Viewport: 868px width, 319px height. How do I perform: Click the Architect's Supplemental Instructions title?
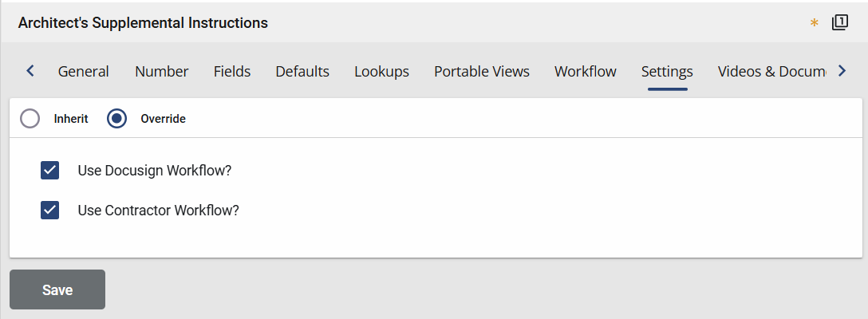click(x=143, y=23)
